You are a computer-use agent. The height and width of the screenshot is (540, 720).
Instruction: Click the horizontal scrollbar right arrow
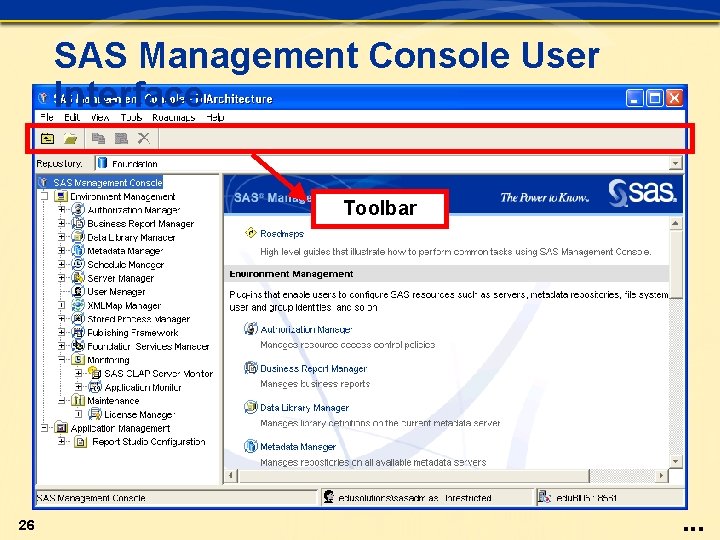[661, 475]
